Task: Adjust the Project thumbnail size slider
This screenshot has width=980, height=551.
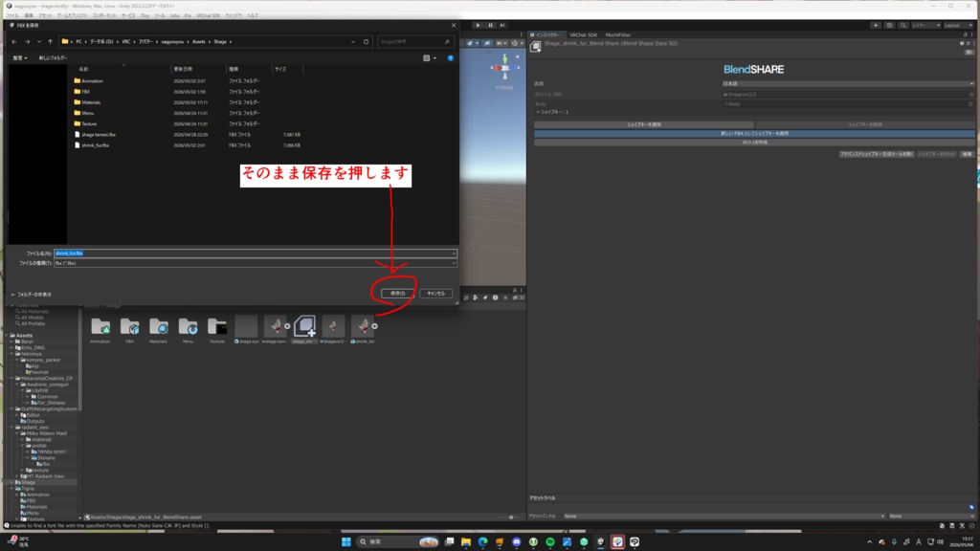Action: [x=511, y=518]
